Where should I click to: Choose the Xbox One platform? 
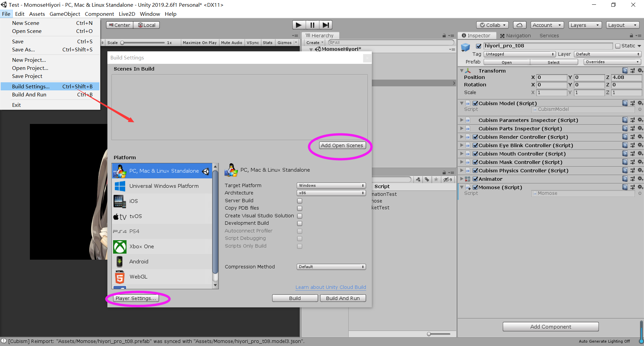pyautogui.click(x=142, y=247)
